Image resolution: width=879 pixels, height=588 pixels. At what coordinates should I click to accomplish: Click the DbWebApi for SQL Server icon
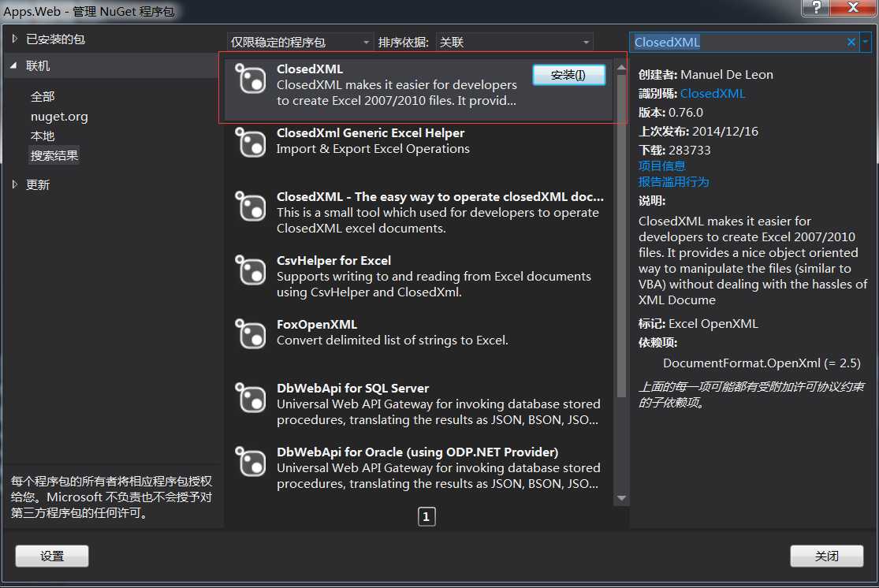[x=250, y=398]
